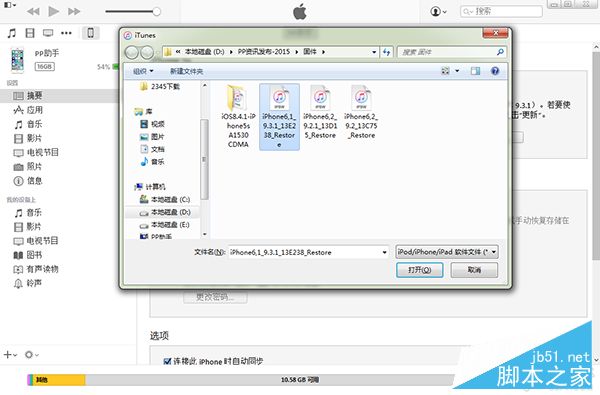Click the iTunes rewind playback button
Screen dimensions: 600x395
pos(34,11)
